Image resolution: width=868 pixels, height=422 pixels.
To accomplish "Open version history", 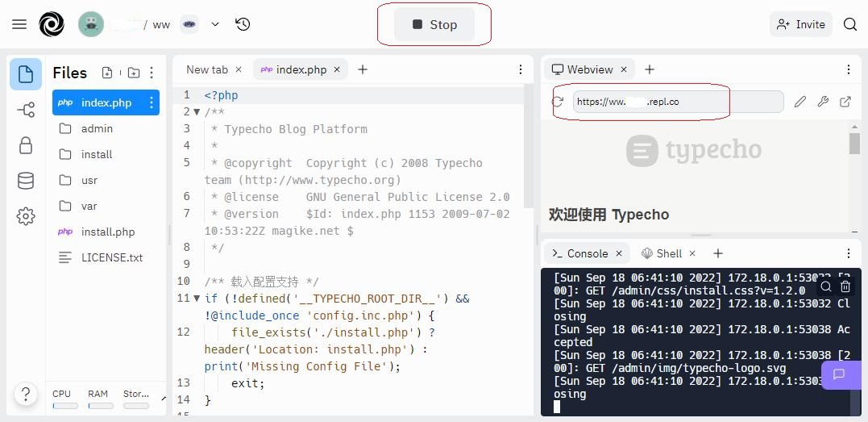I will (x=243, y=24).
